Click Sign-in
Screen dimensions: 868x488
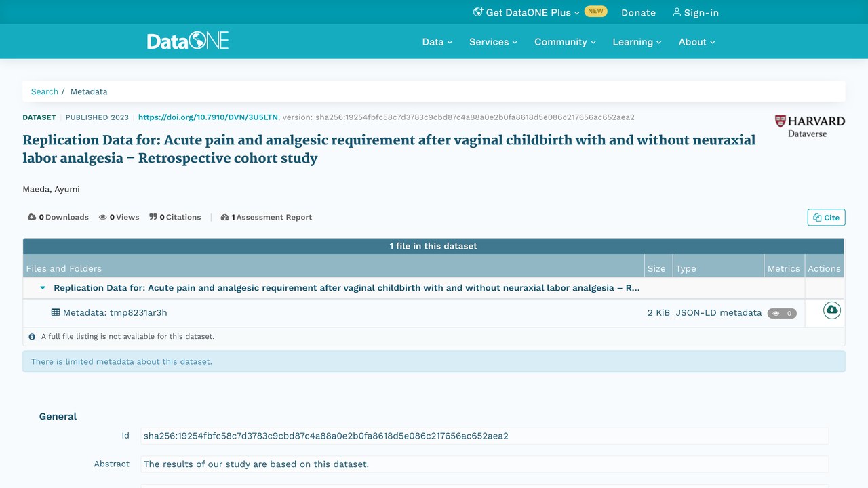pyautogui.click(x=696, y=12)
